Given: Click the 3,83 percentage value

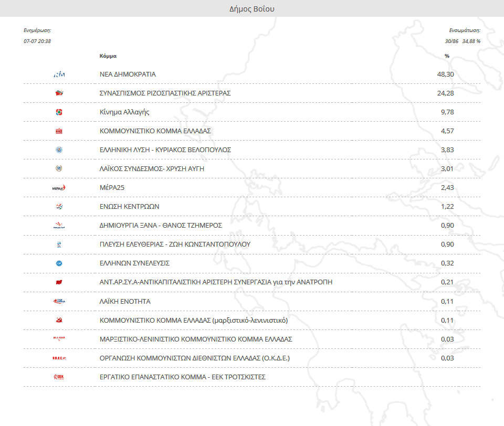Looking at the screenshot, I should (447, 150).
